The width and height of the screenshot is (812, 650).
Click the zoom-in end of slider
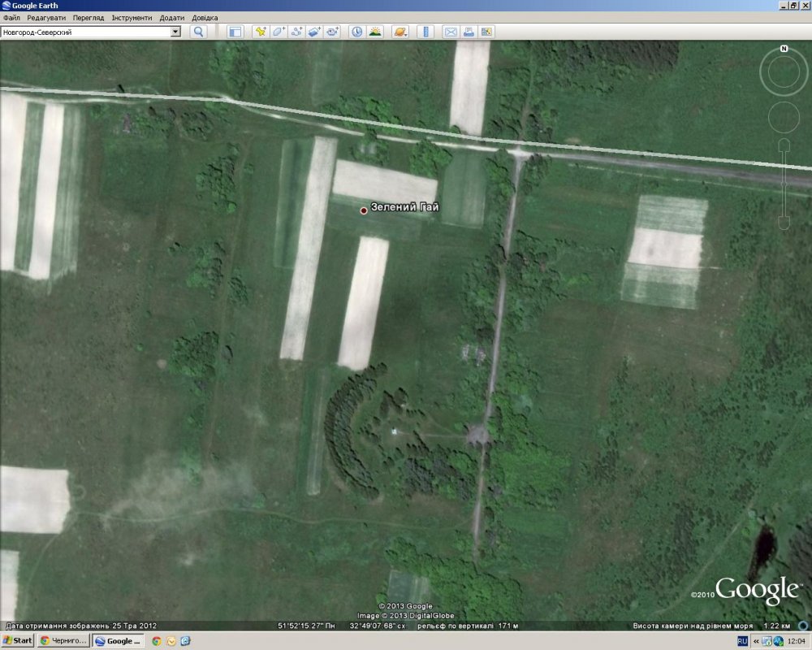pyautogui.click(x=784, y=145)
